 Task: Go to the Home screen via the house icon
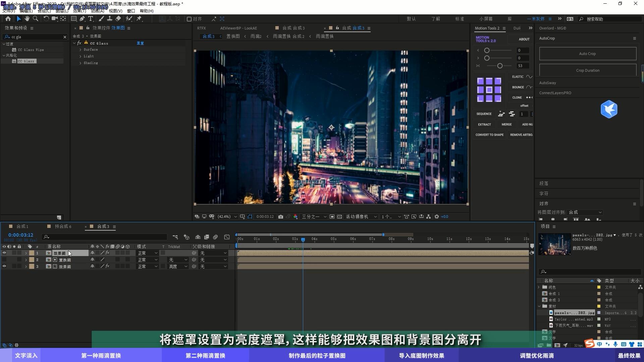click(x=8, y=19)
